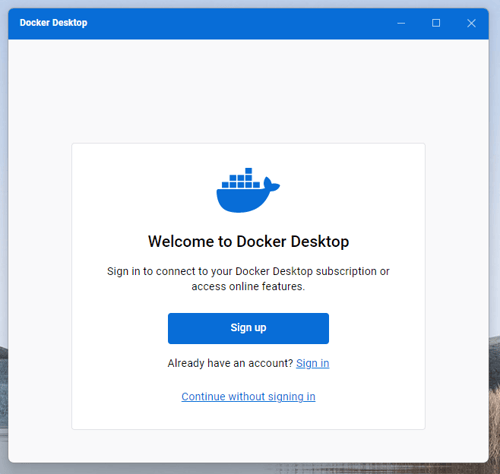Close the Docker Desktop window
500x474 pixels.
pos(471,23)
